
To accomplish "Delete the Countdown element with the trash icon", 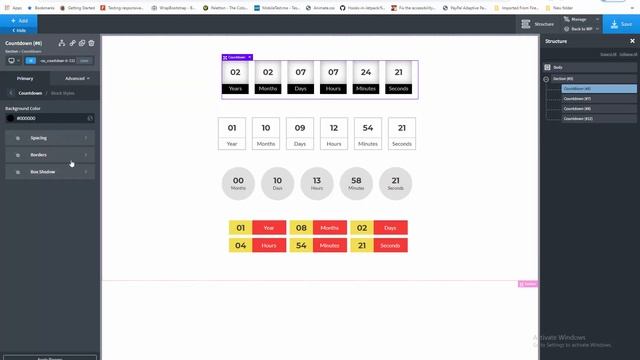I will pos(91,43).
